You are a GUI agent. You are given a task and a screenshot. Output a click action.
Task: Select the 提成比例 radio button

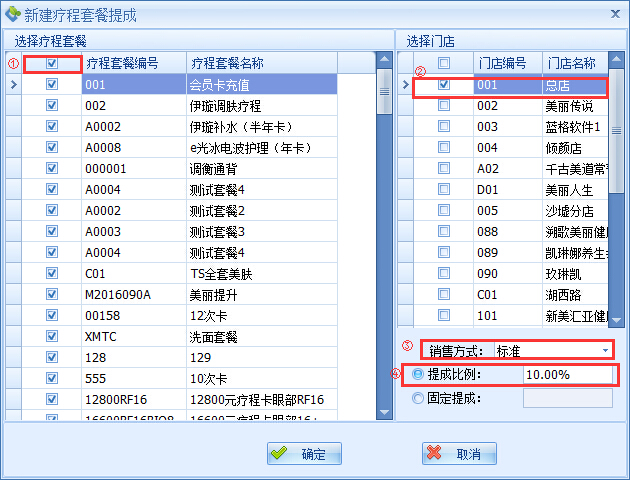[417, 374]
